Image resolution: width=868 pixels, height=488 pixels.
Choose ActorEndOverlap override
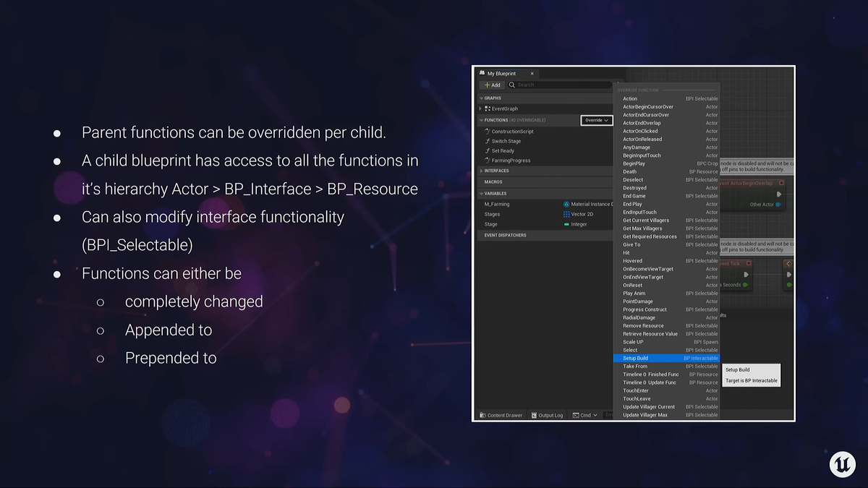tap(666, 123)
